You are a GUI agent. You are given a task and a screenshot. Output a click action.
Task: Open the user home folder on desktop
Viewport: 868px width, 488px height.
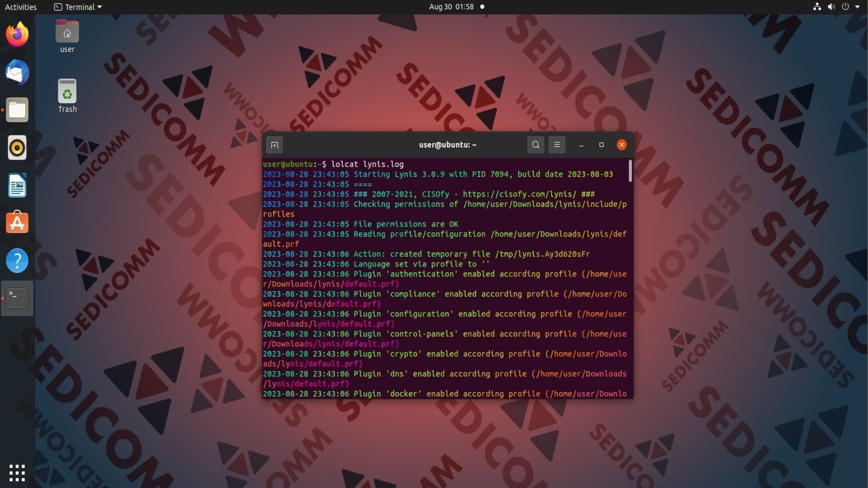pos(67,37)
